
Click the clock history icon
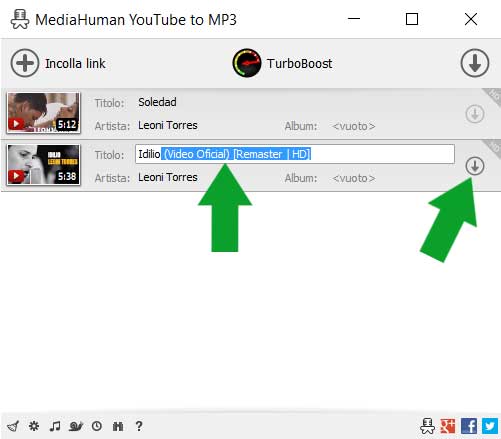(x=97, y=426)
